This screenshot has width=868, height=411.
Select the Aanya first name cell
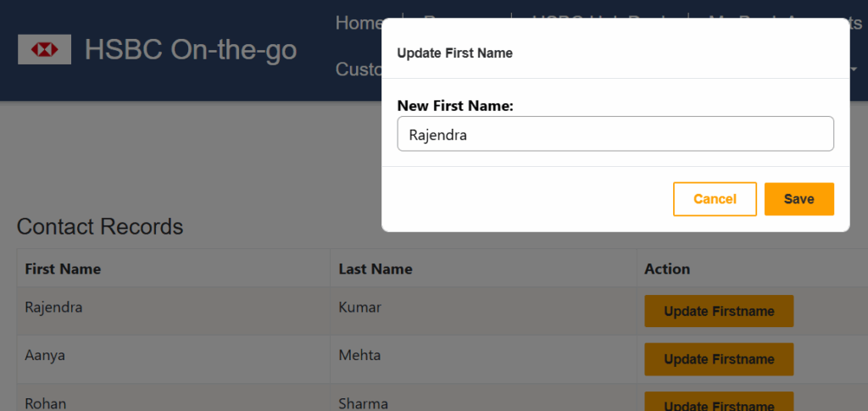coord(45,356)
